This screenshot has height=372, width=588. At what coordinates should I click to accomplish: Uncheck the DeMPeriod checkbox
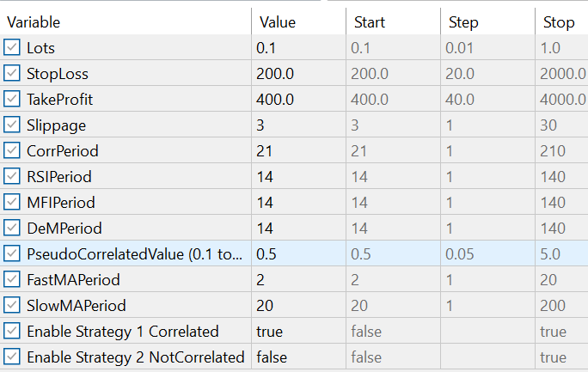(x=12, y=229)
